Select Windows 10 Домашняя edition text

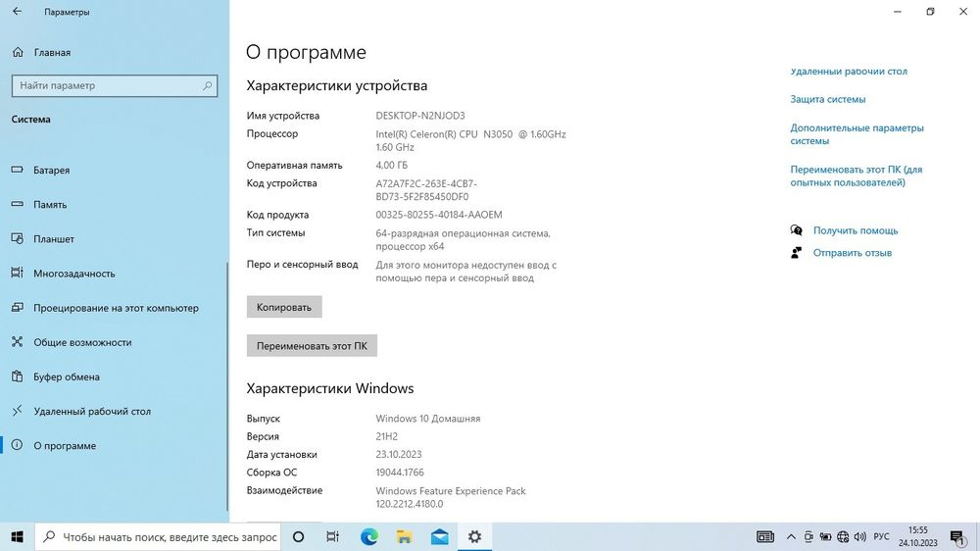[x=428, y=419]
